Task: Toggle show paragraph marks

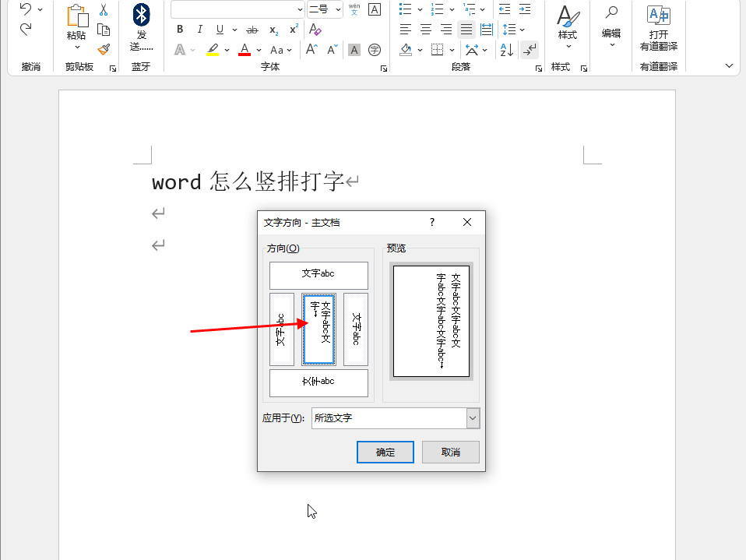Action: click(x=530, y=50)
